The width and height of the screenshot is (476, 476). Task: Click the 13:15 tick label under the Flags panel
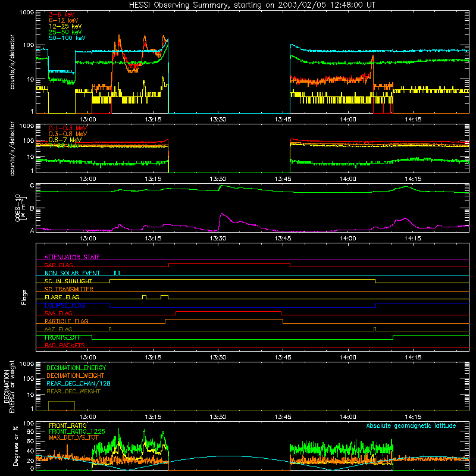click(x=153, y=358)
